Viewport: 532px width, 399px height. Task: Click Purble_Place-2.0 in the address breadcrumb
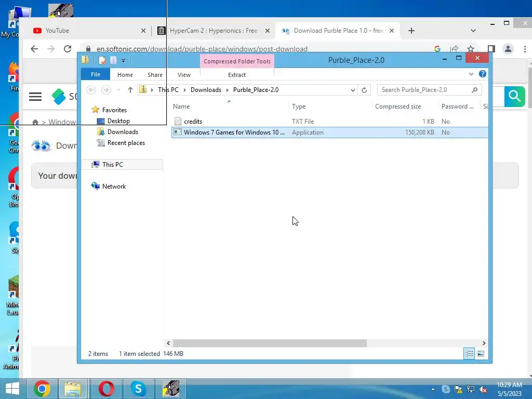[256, 90]
